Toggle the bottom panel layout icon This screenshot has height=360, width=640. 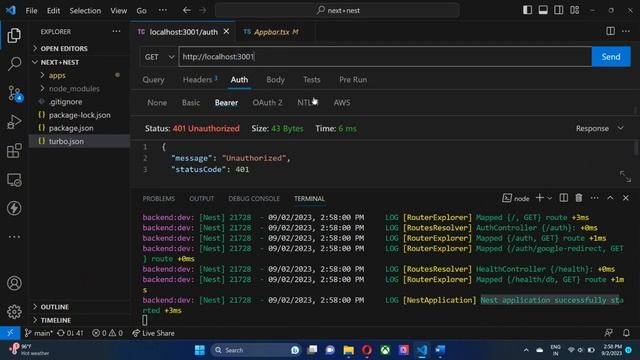point(543,10)
